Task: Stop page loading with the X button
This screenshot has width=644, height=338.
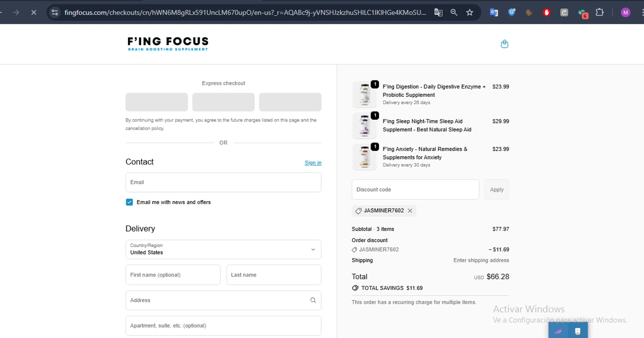Action: click(x=33, y=12)
